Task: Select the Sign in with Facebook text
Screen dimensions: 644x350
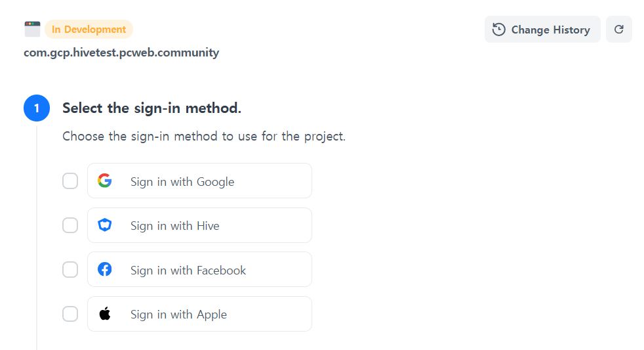Action: (188, 270)
